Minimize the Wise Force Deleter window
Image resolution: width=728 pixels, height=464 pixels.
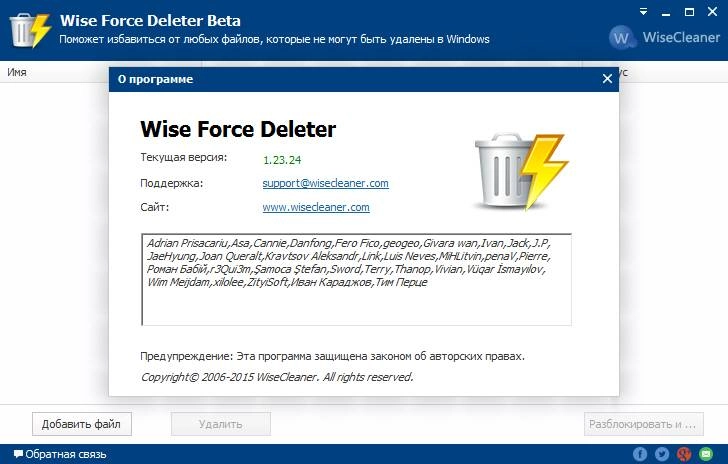tap(666, 13)
